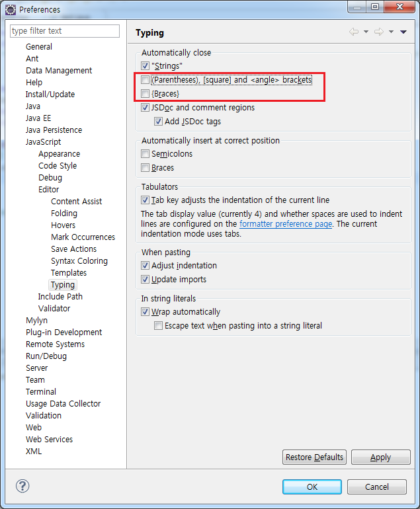
Task: Select Ant preferences category
Action: [x=32, y=59]
